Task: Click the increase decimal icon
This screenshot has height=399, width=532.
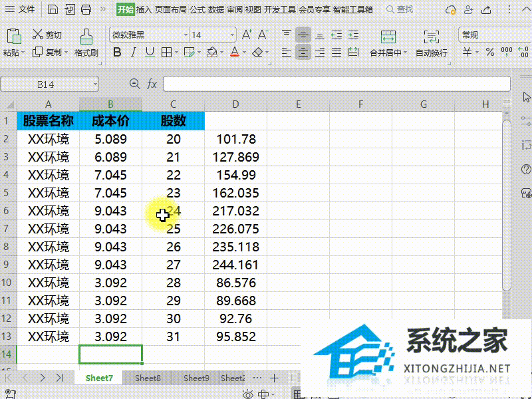Action: pyautogui.click(x=524, y=51)
